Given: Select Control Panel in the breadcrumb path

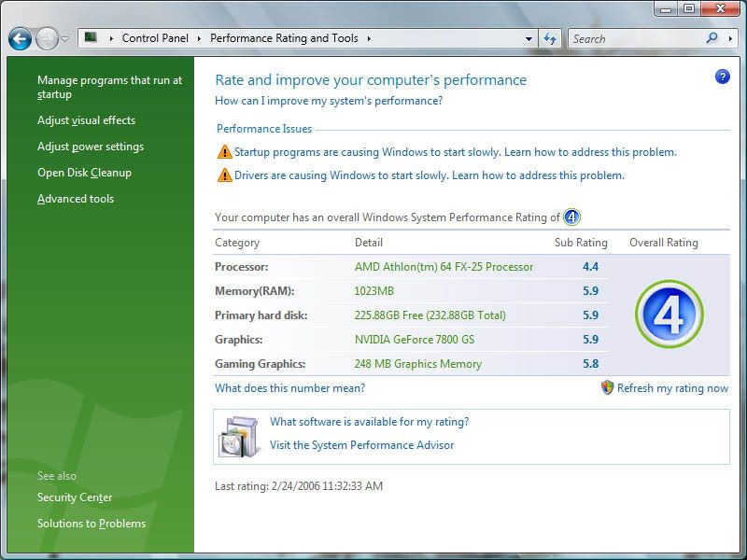Looking at the screenshot, I should 155,39.
